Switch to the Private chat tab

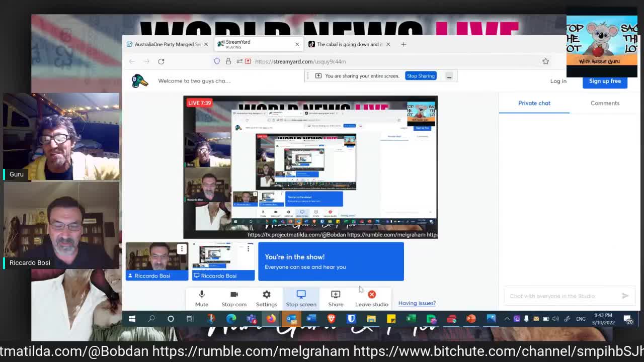[534, 103]
